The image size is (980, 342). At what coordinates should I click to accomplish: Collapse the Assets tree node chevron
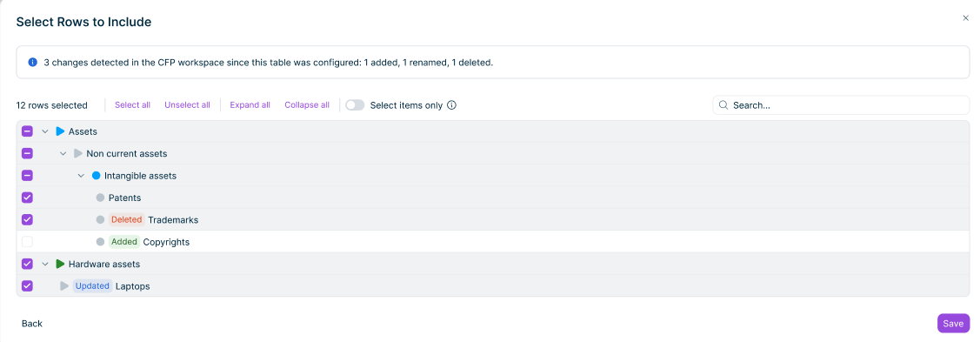[x=45, y=131]
